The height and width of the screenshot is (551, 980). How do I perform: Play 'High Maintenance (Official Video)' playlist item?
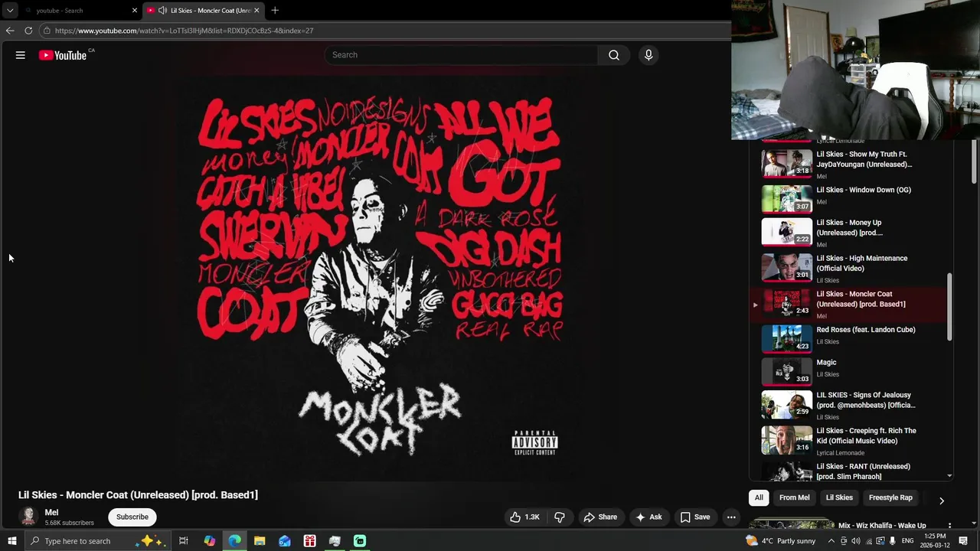click(x=850, y=269)
